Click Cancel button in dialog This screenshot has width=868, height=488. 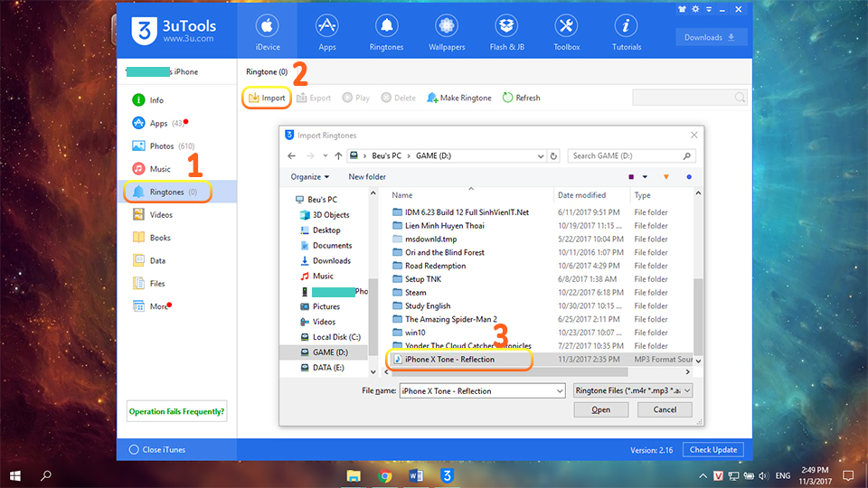click(x=665, y=409)
